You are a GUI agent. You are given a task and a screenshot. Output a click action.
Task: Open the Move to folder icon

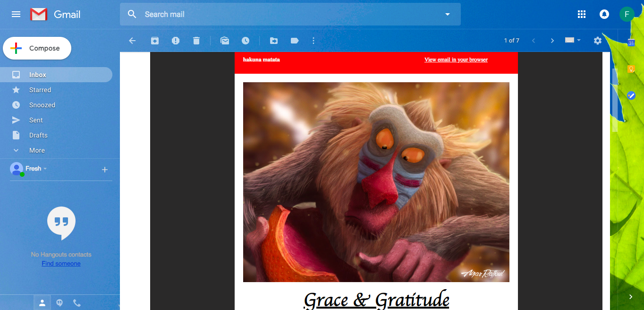(x=274, y=41)
